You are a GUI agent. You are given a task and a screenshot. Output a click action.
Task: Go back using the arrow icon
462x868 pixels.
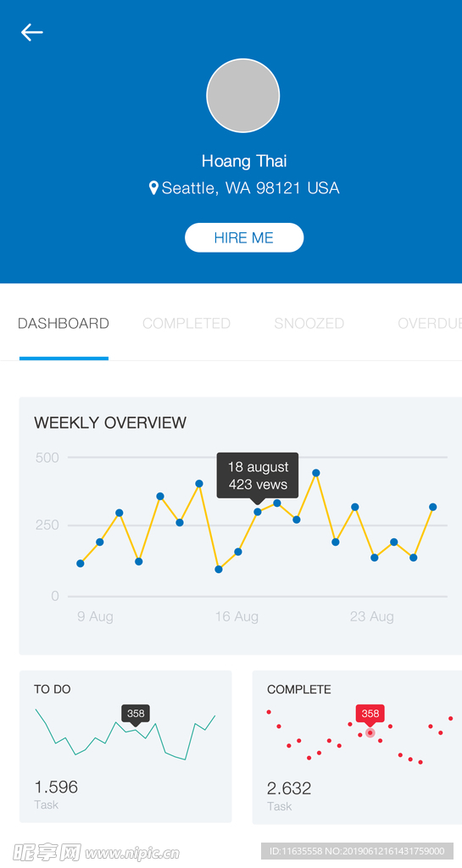coord(32,33)
